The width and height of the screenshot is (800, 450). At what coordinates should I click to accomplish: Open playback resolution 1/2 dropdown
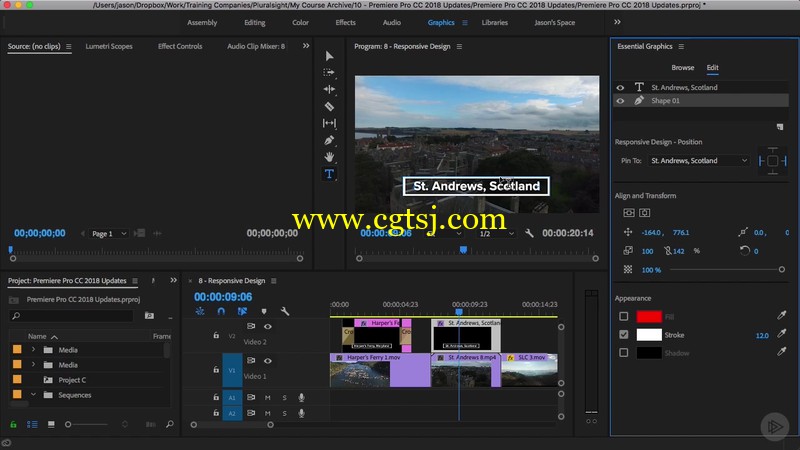(x=496, y=234)
